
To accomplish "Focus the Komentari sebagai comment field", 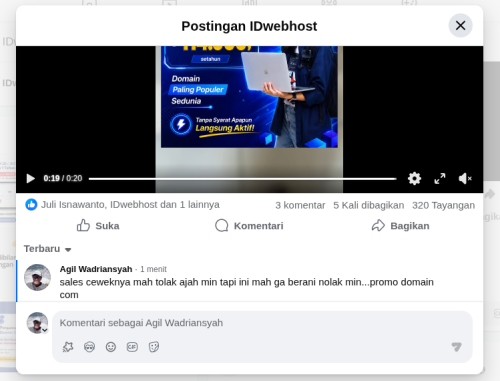I will click(262, 323).
